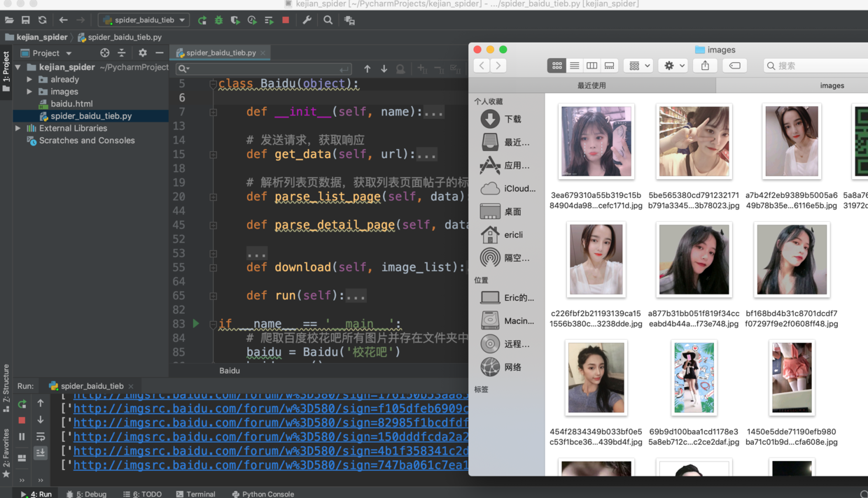Synchronize files with the refresh icon

(43, 20)
